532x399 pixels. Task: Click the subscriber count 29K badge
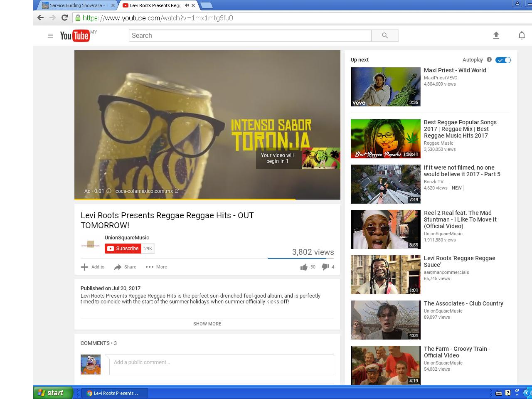coord(148,249)
